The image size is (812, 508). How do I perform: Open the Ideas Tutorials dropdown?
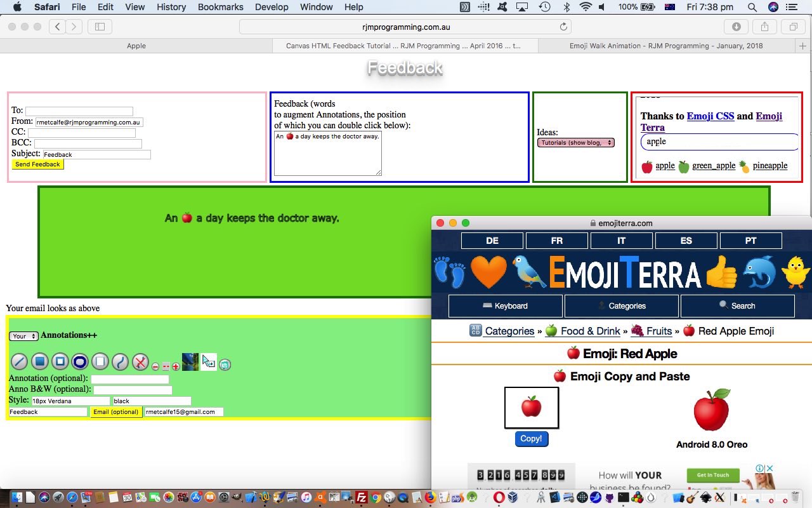[x=576, y=143]
